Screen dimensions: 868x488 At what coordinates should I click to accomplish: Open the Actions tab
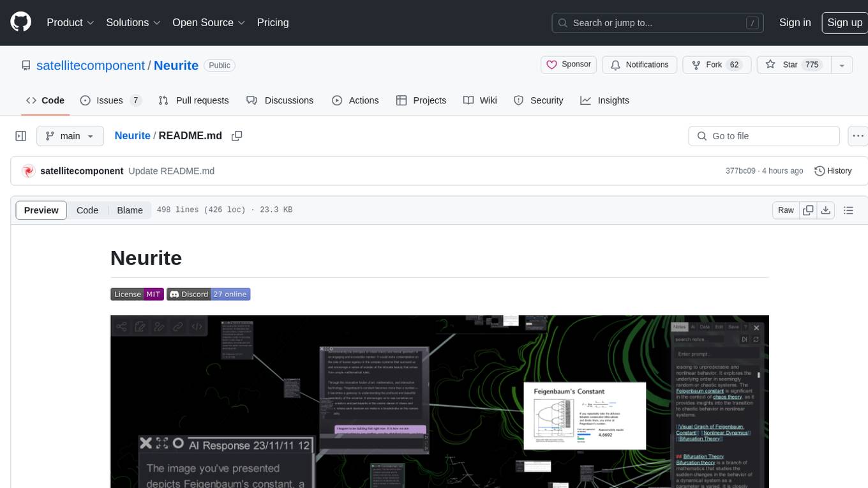[x=355, y=100]
